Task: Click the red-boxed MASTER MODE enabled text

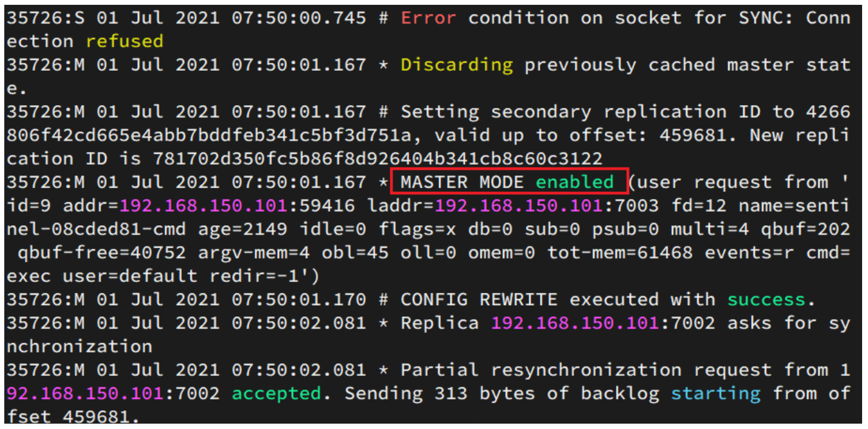Action: [507, 182]
